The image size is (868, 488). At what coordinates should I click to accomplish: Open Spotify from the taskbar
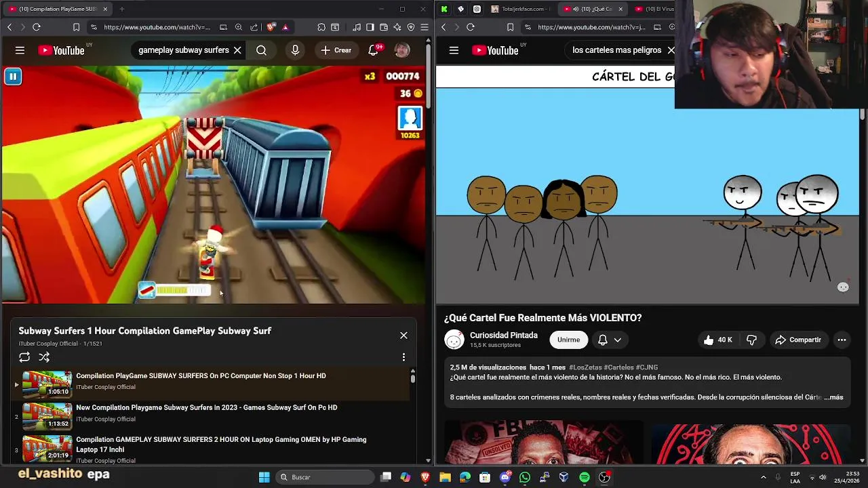pos(585,477)
